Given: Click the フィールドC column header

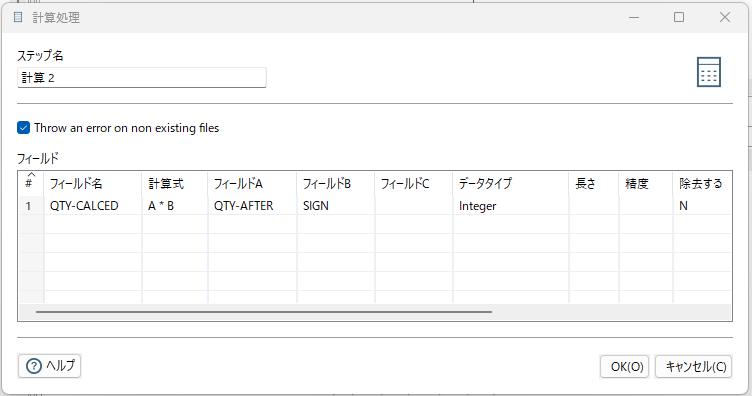Looking at the screenshot, I should 413,183.
